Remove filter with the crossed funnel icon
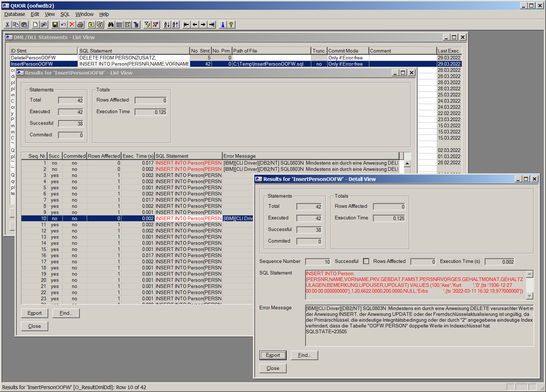 tap(156, 25)
